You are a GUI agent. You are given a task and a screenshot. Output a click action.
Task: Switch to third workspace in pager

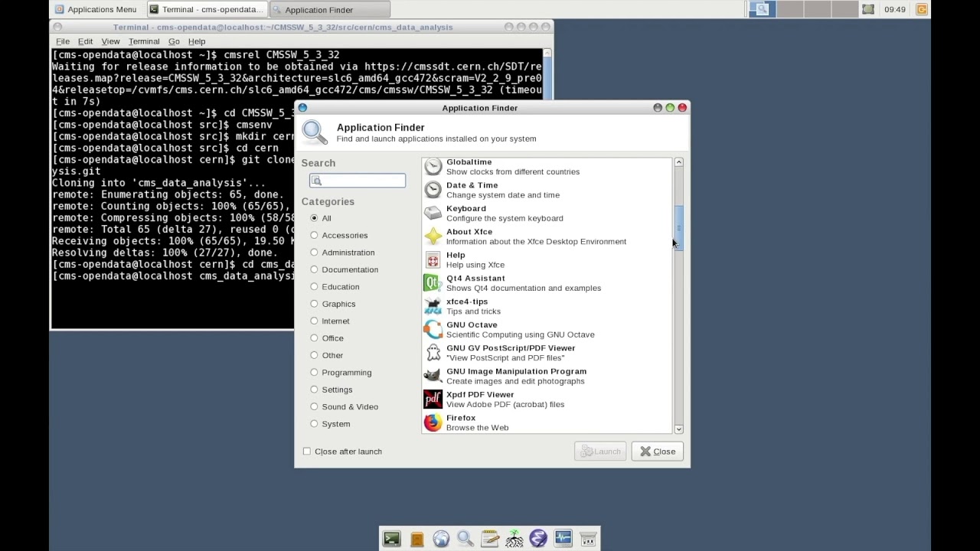[817, 9]
